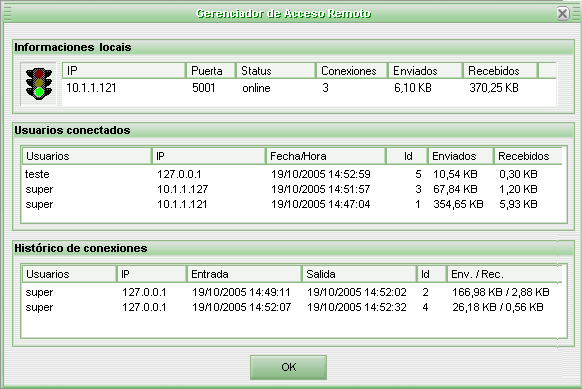This screenshot has width=582, height=389.
Task: Click the 354,65 KB sent value
Action: pos(458,204)
